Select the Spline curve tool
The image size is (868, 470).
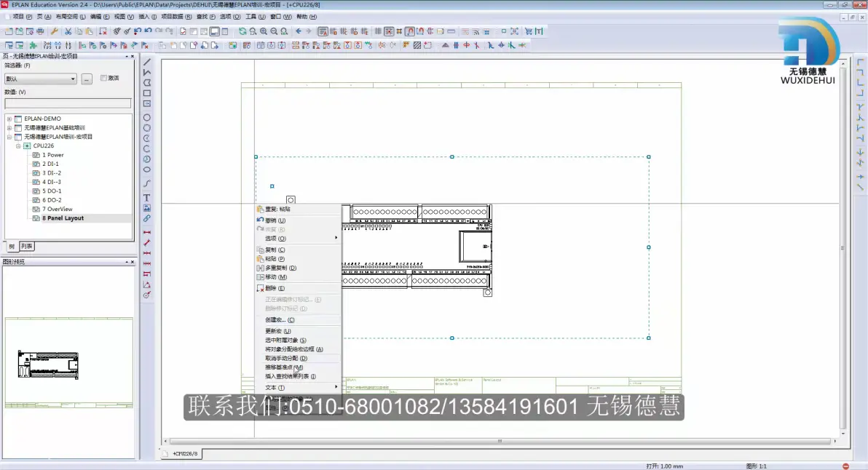pyautogui.click(x=146, y=183)
